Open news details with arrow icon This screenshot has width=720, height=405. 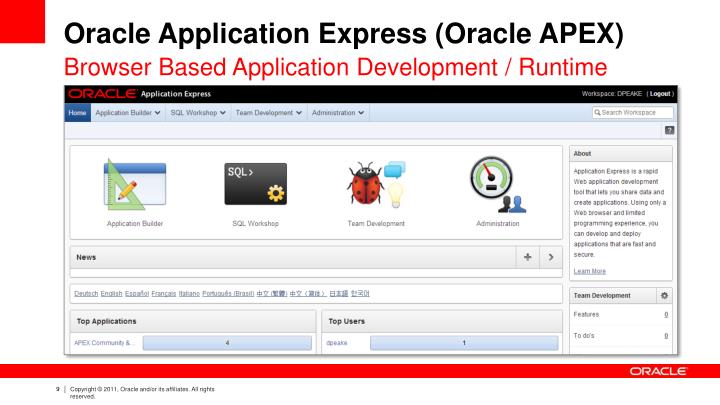click(x=551, y=257)
